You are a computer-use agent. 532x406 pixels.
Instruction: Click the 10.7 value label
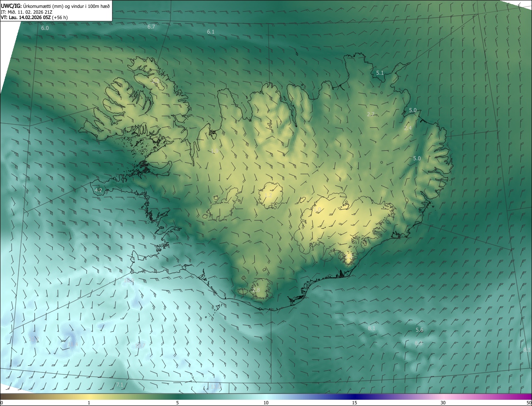point(140,345)
